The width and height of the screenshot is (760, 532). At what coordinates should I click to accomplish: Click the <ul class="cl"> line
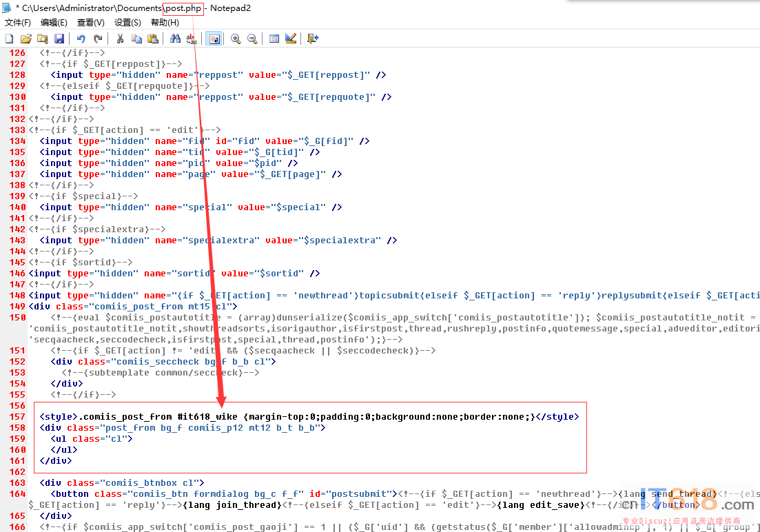[x=92, y=439]
